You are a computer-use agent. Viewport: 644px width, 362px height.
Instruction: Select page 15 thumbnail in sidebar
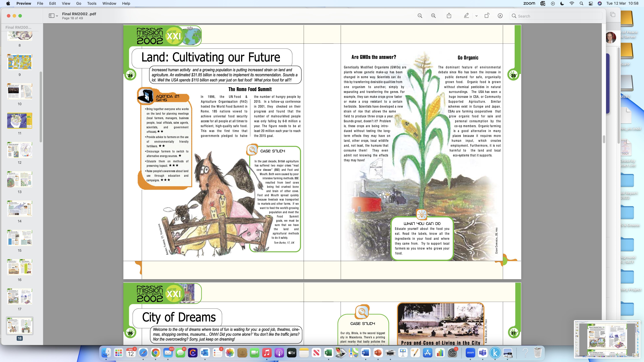point(20,238)
